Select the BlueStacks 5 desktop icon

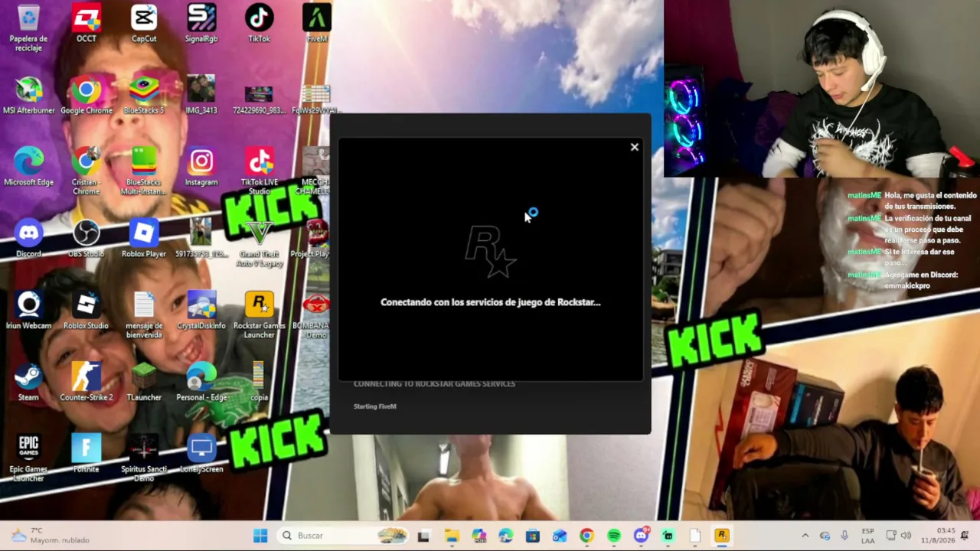click(x=144, y=95)
